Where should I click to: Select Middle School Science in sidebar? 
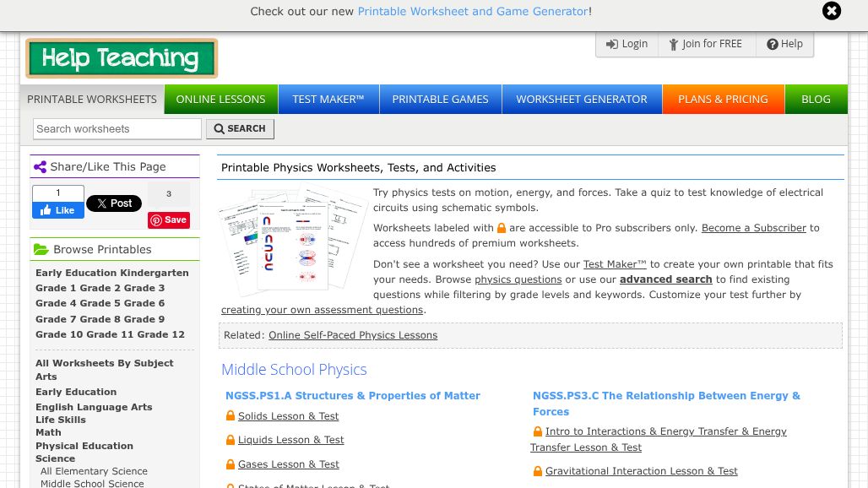[92, 484]
